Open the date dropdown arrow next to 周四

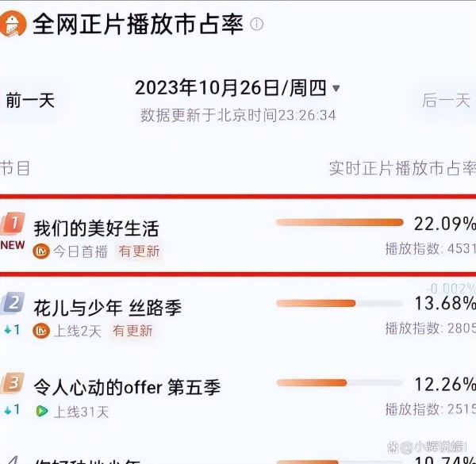336,89
